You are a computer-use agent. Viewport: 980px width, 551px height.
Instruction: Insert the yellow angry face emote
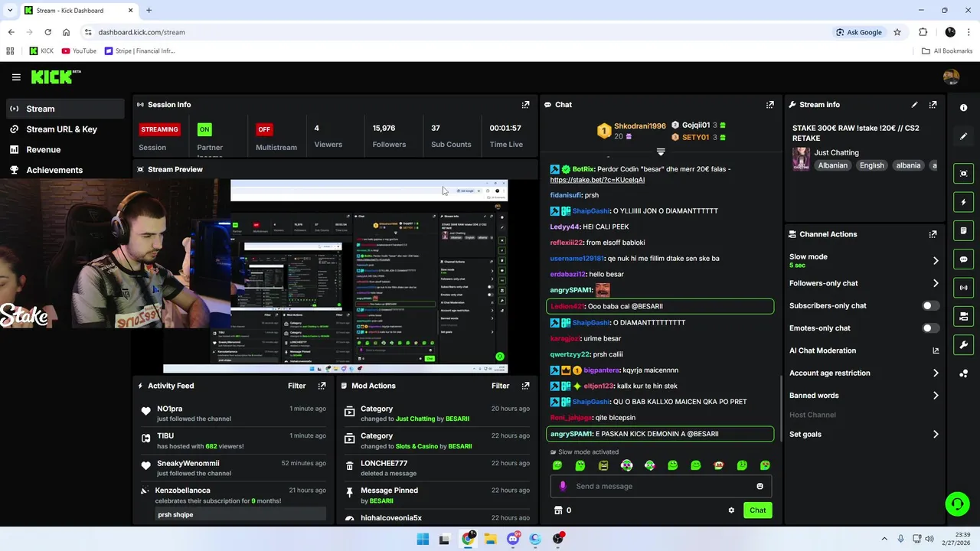tap(603, 465)
